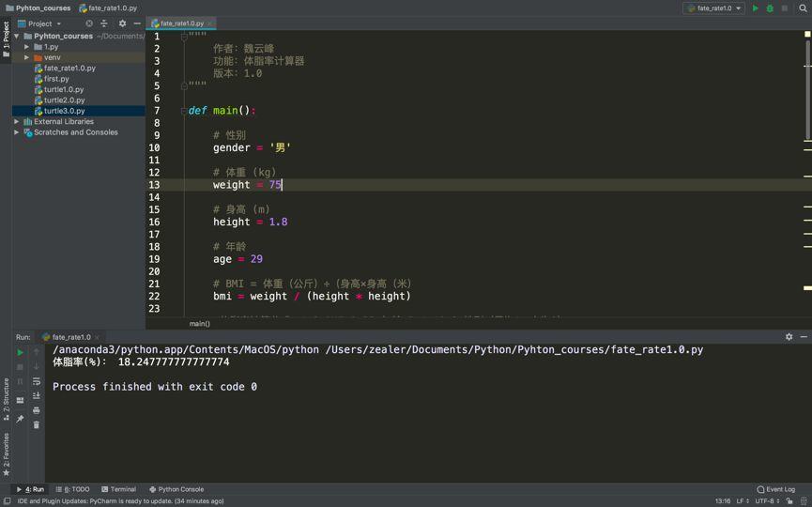
Task: Click the Run panel stop icon
Action: pos(20,367)
